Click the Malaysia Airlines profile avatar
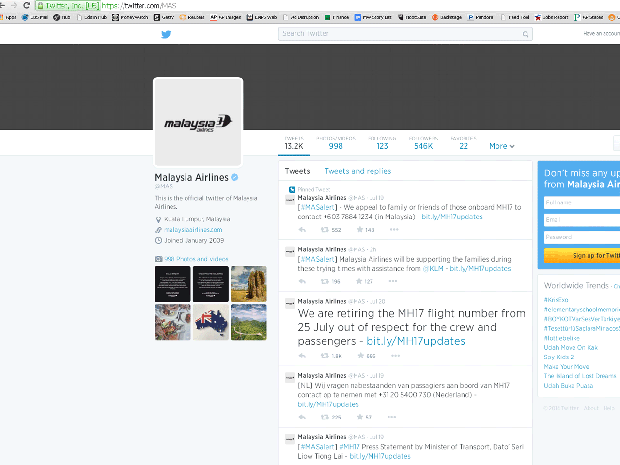 (x=197, y=123)
